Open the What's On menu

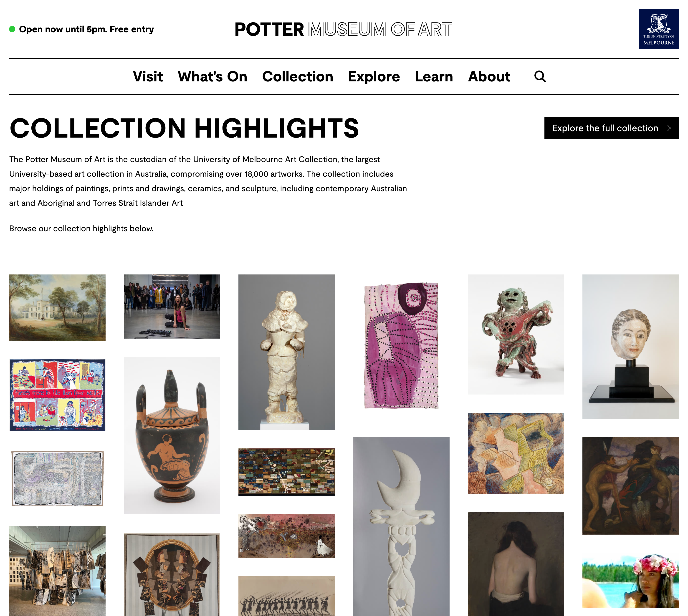coord(212,76)
